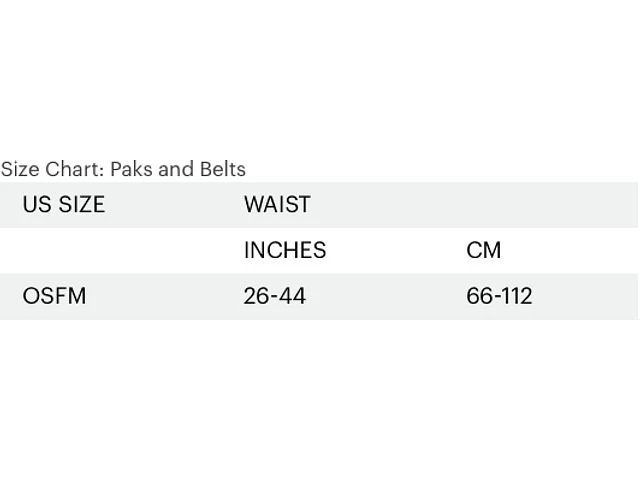Click the empty cell below 'US SIZE'
The width and height of the screenshot is (640, 480).
[110, 250]
